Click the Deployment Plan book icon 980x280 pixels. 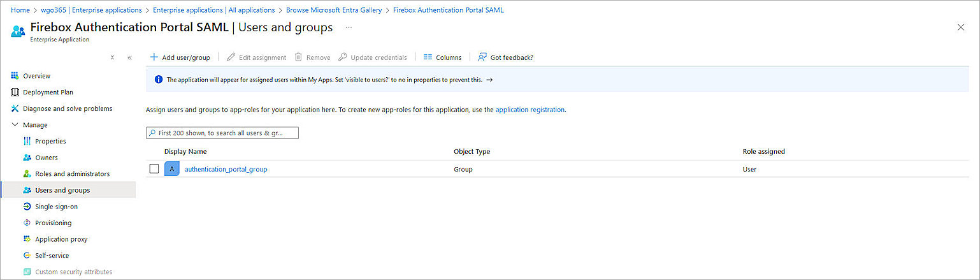point(15,92)
